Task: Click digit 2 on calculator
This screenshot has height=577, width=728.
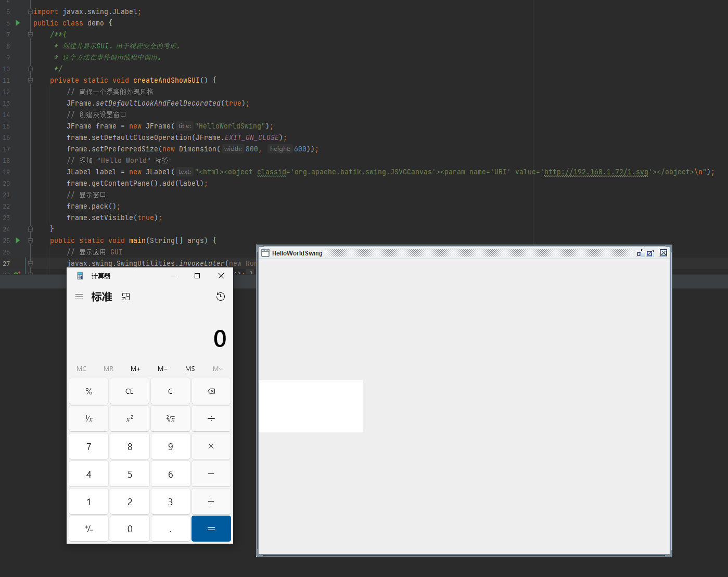Action: point(130,502)
